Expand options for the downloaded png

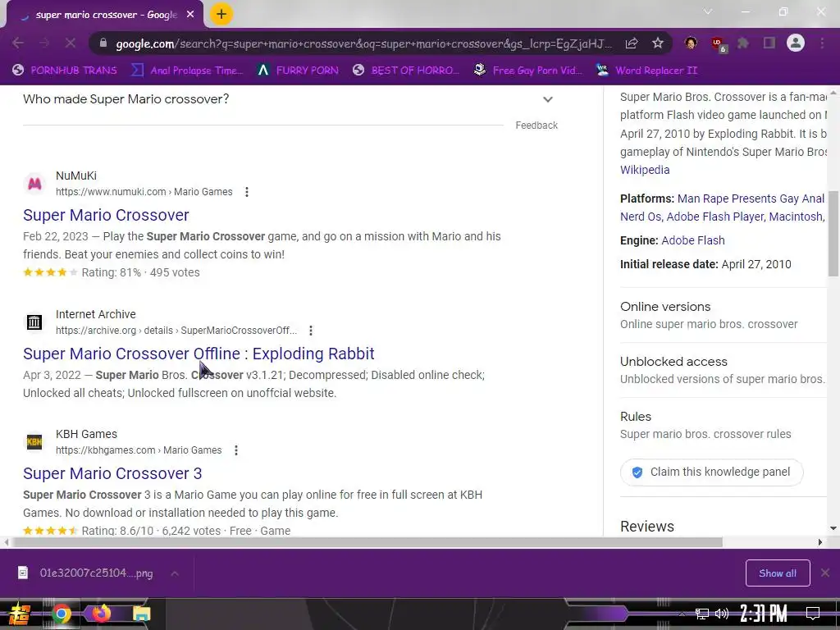175,573
